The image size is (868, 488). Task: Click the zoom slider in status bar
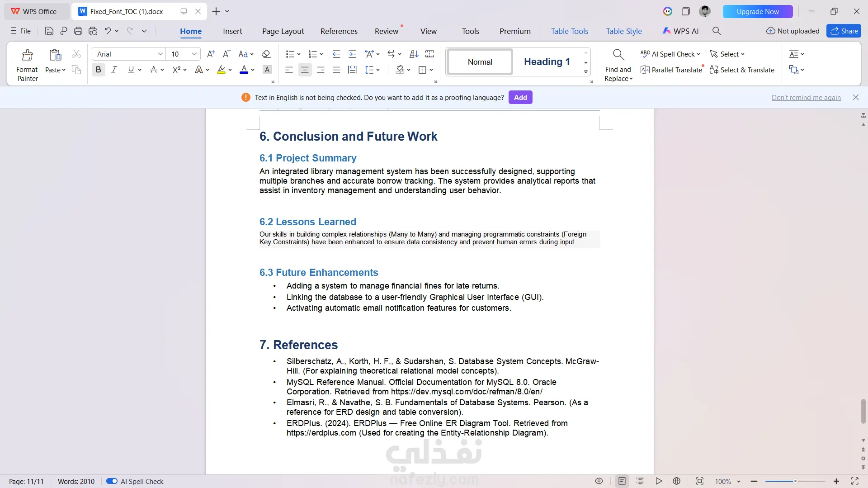click(x=795, y=481)
